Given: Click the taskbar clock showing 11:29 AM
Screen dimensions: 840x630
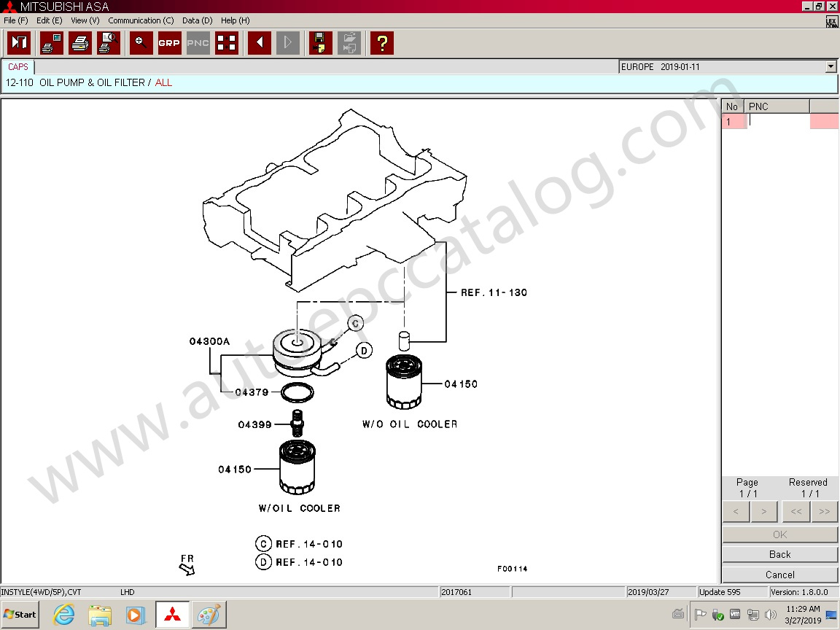Looking at the screenshot, I should (803, 615).
